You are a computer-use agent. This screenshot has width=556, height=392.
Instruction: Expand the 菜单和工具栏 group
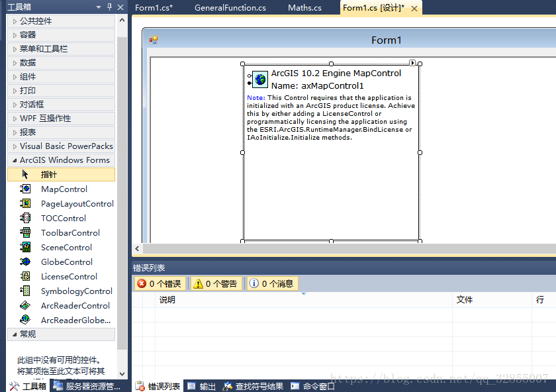click(x=61, y=48)
